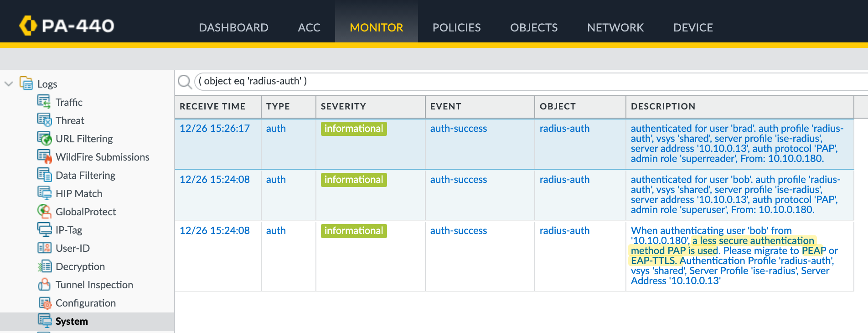Open HIP Match logs
The height and width of the screenshot is (333, 868).
tap(78, 193)
